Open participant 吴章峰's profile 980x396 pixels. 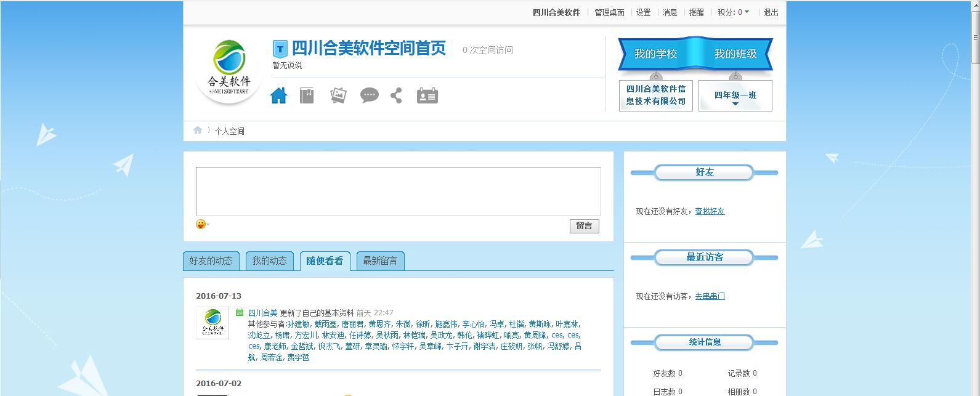click(430, 346)
